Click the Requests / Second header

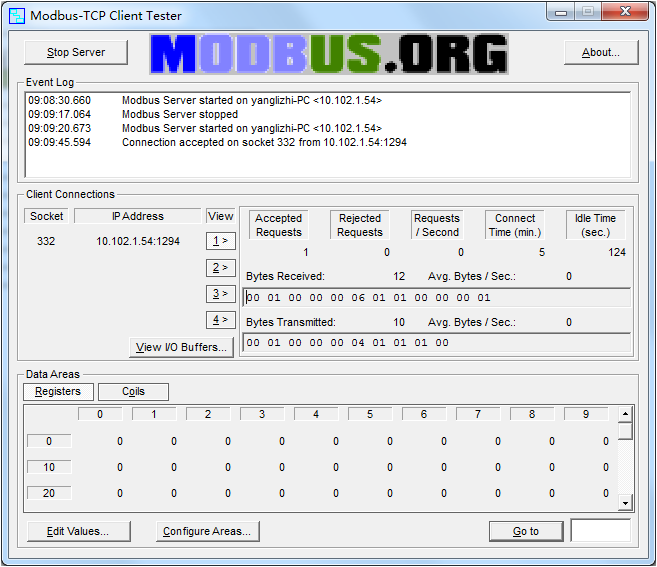pyautogui.click(x=437, y=225)
